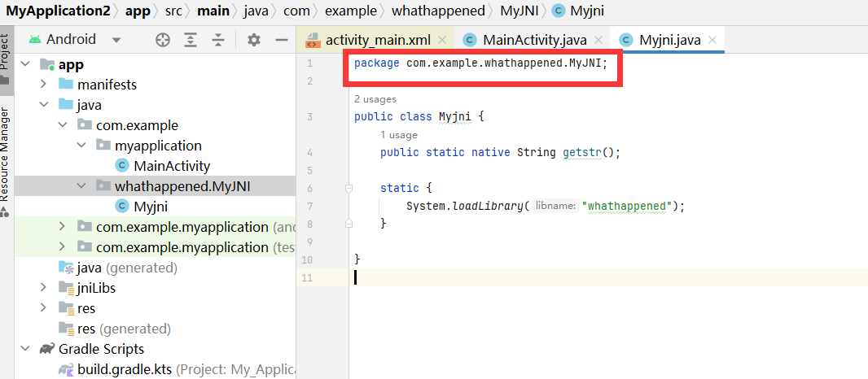Click the Expand All icon in project panel

pos(191,40)
